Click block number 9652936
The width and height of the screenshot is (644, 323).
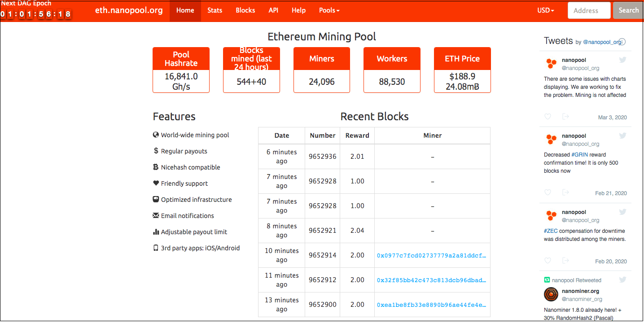click(x=322, y=157)
